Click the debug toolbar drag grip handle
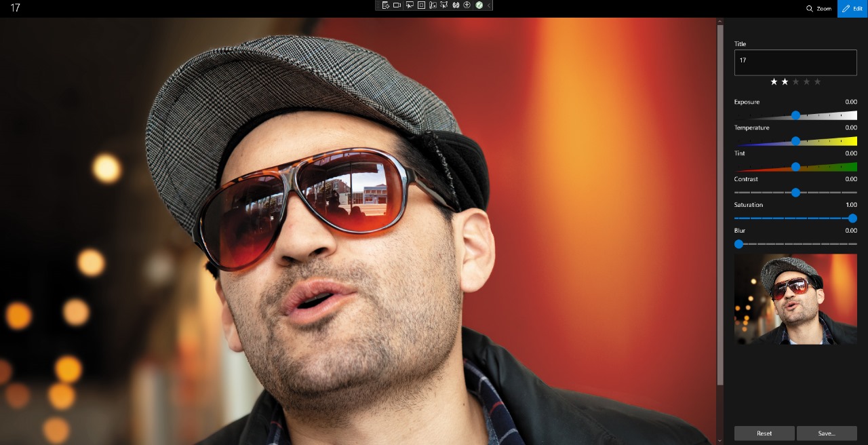 tap(378, 5)
